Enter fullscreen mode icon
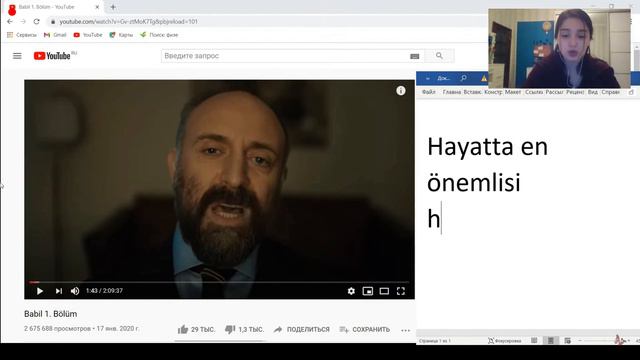The height and width of the screenshot is (360, 640). (401, 291)
